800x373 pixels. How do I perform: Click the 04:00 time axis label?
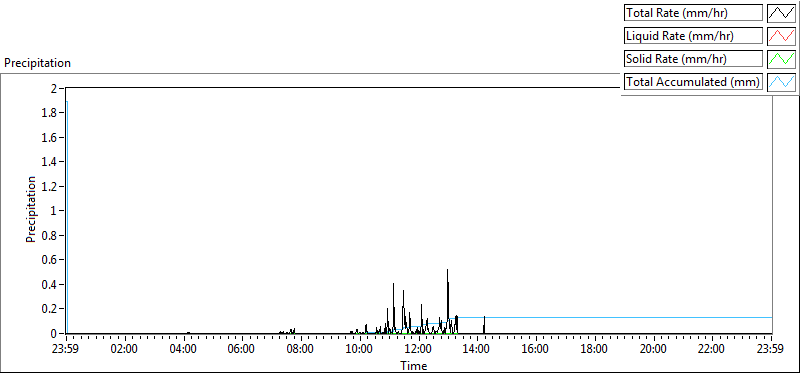pos(183,350)
